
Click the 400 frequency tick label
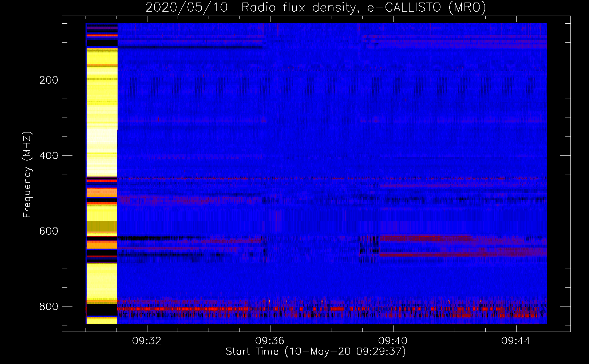tap(49, 156)
